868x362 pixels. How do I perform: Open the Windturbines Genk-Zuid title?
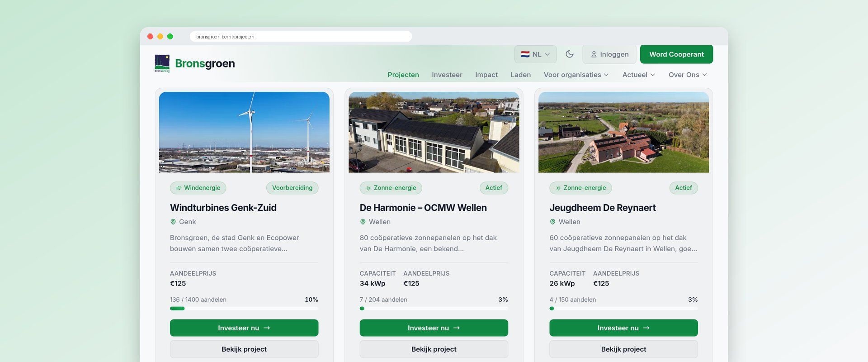point(223,208)
